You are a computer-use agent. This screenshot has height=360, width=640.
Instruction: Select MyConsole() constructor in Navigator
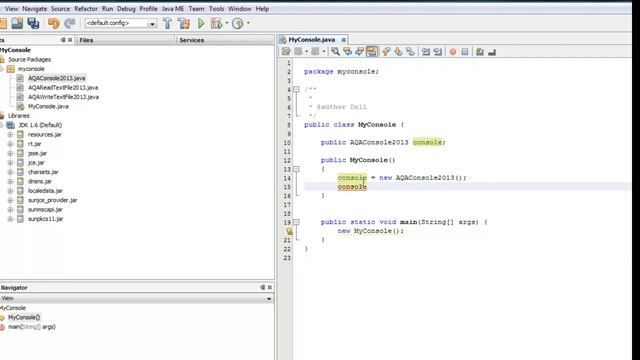24,317
